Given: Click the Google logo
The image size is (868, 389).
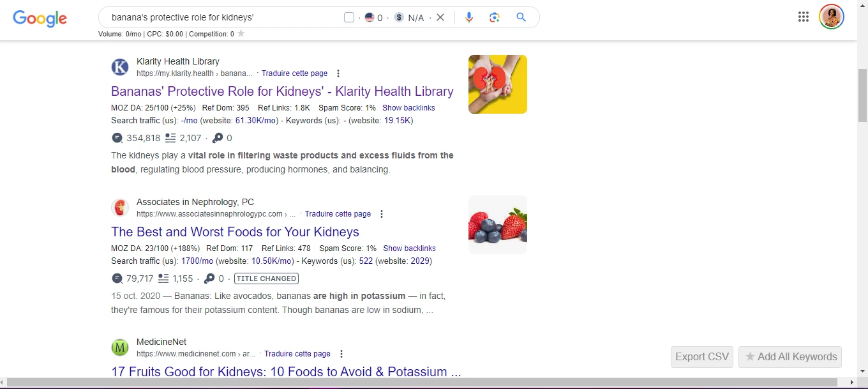Looking at the screenshot, I should point(40,19).
